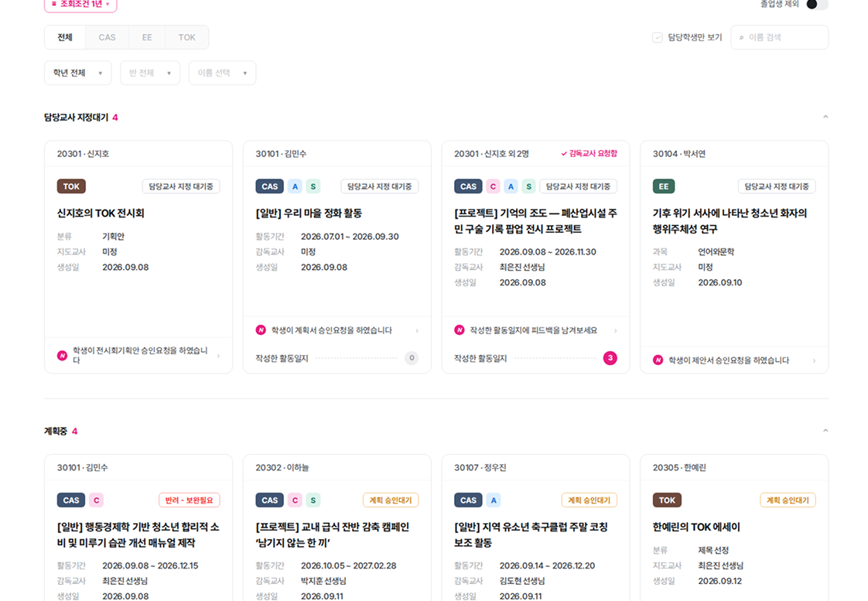Screen dimensions: 868x601
Task: Click 담당교사 지정 대기중 status on 김민수 30101 card
Action: (x=380, y=186)
